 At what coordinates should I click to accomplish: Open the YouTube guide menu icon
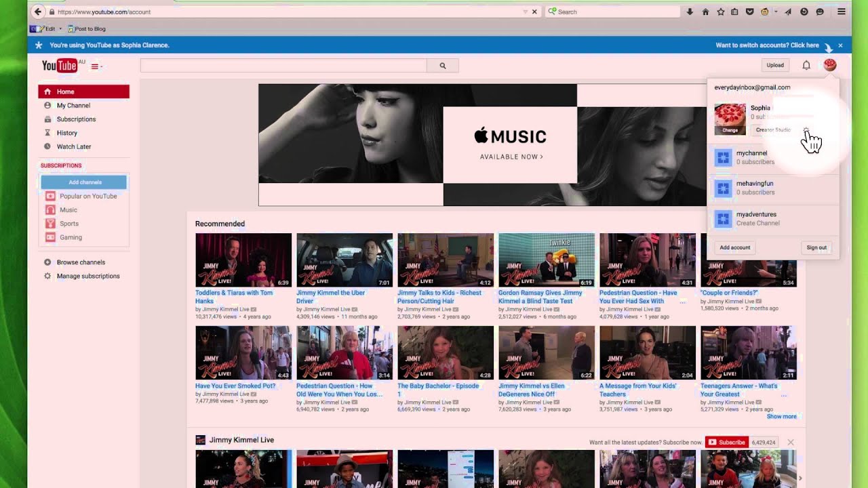(96, 66)
